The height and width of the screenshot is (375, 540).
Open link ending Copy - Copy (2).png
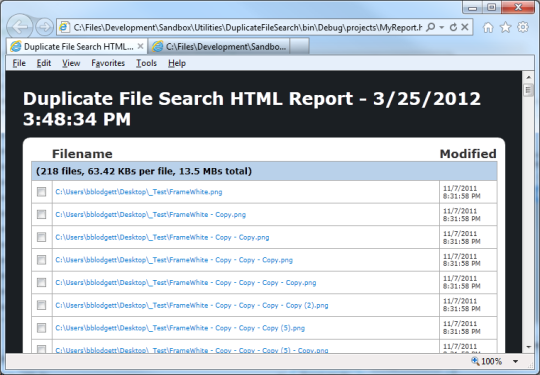192,305
